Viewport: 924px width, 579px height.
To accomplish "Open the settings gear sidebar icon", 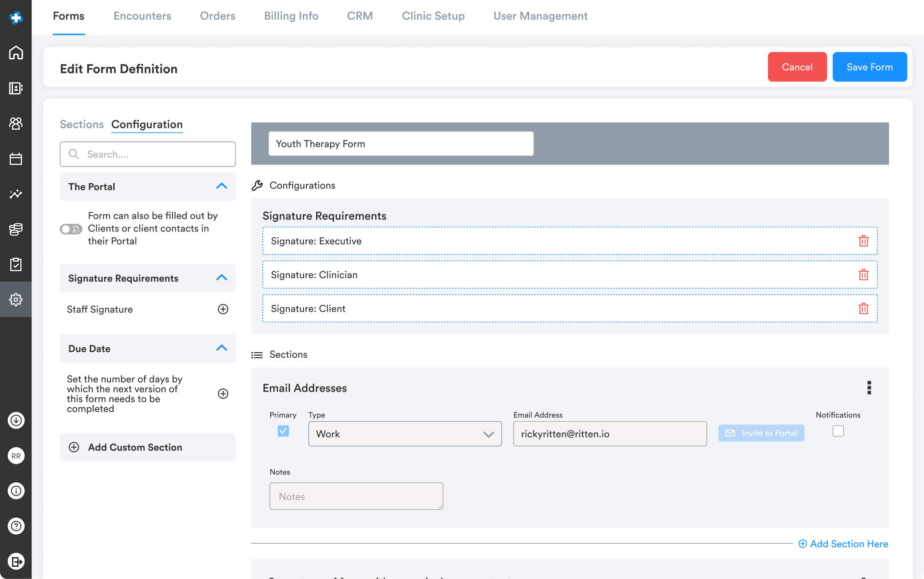I will coord(16,299).
